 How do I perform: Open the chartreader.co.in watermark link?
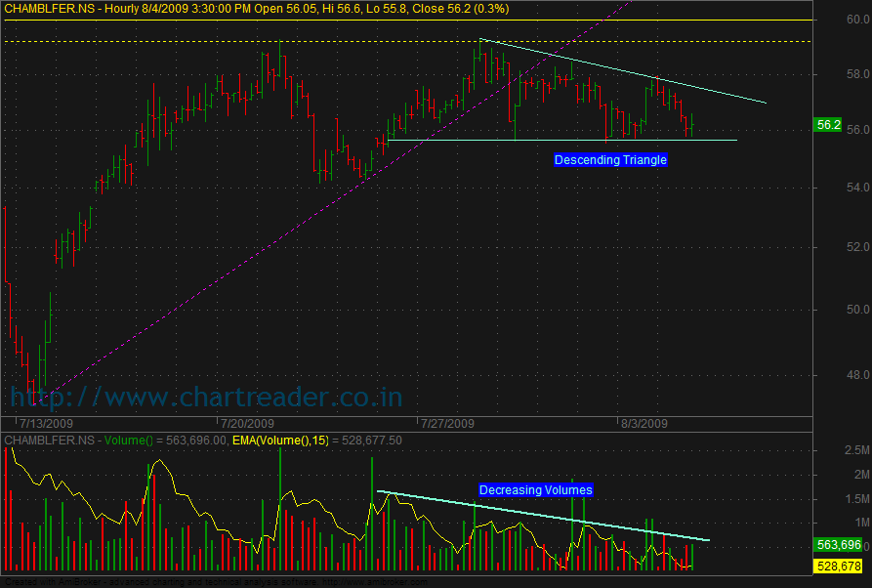[x=206, y=397]
